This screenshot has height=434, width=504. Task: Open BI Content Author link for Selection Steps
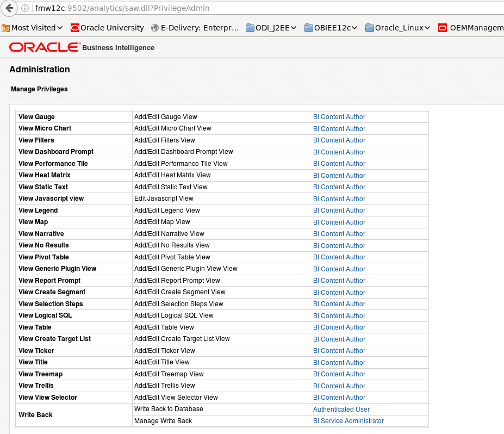pos(339,304)
